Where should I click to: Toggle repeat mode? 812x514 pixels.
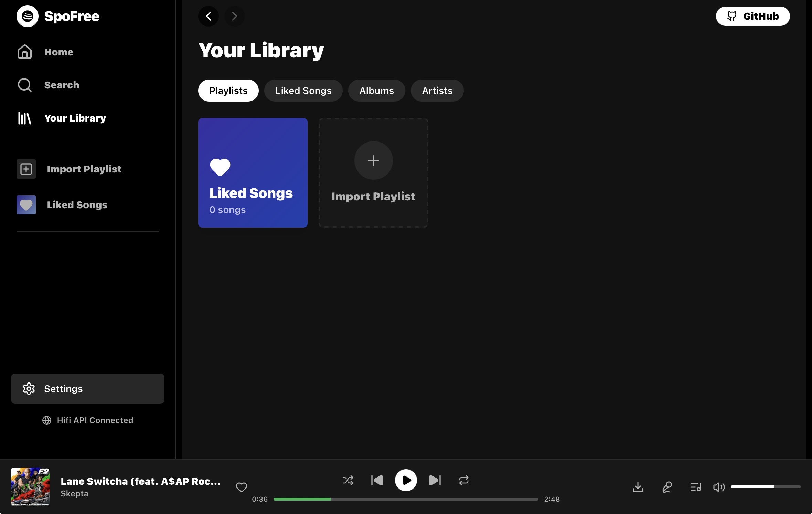(463, 480)
